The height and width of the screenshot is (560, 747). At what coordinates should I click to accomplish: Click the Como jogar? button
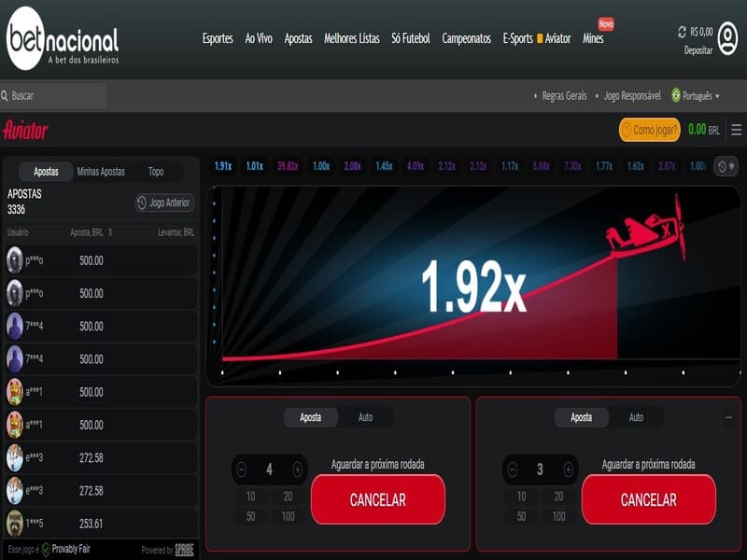pos(649,131)
